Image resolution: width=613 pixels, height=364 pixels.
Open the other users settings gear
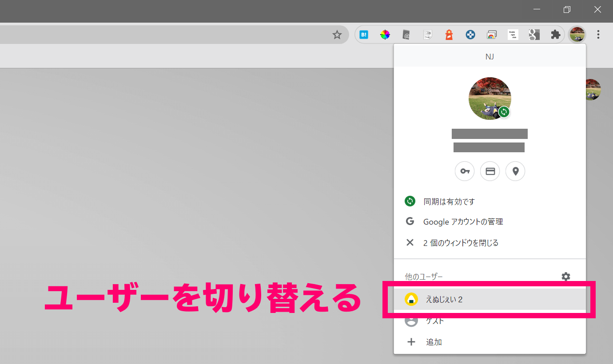click(x=566, y=277)
